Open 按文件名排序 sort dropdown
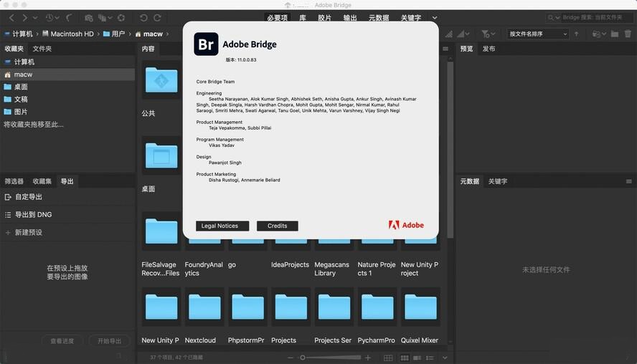637x364 pixels. [538, 34]
